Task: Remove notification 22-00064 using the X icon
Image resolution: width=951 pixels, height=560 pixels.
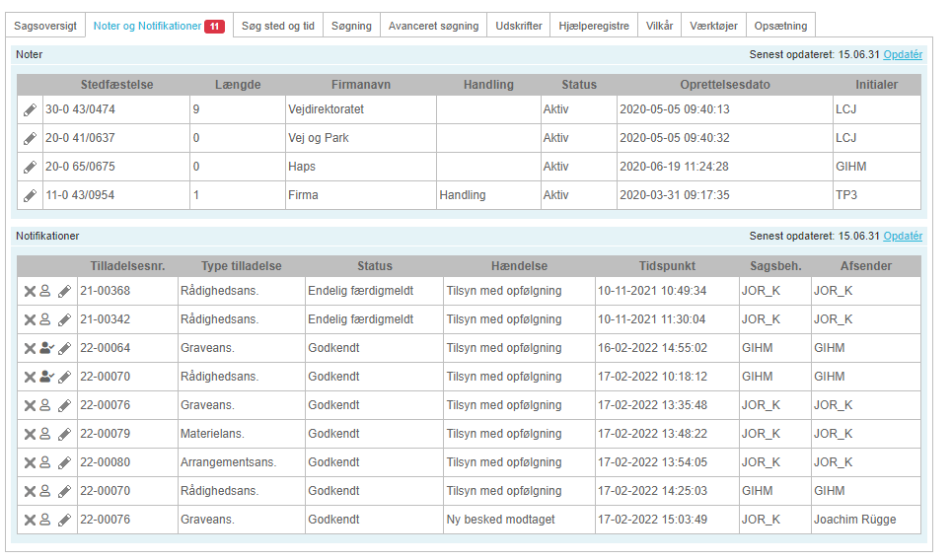Action: click(x=30, y=348)
